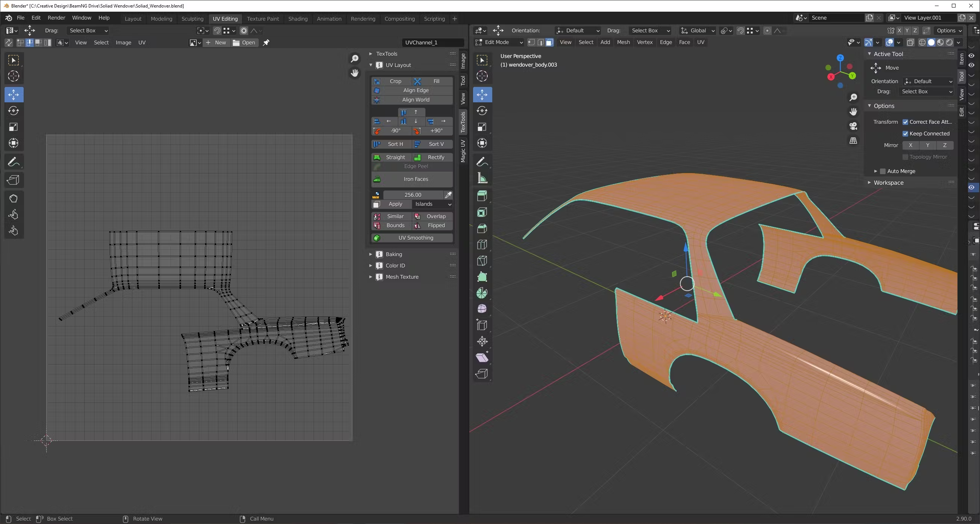
Task: Expand the Baking panel
Action: pyautogui.click(x=393, y=254)
